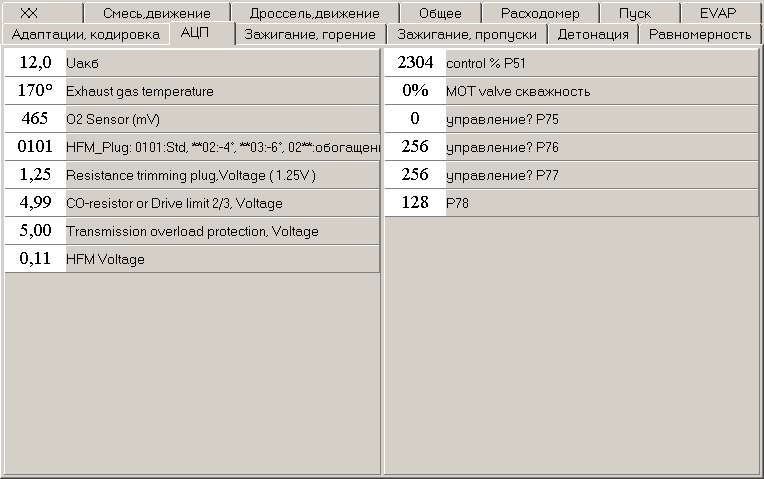Viewport: 764px width, 479px height.
Task: Go to the Расходомер tab
Action: (x=540, y=13)
